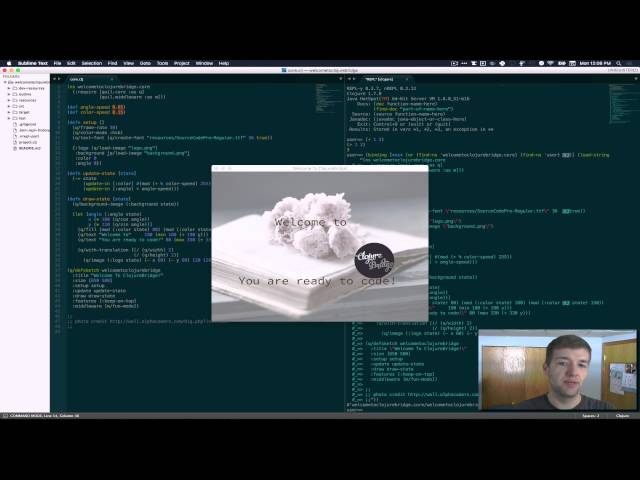Click the def angle-speed code line
The height and width of the screenshot is (480, 640).
(96, 107)
